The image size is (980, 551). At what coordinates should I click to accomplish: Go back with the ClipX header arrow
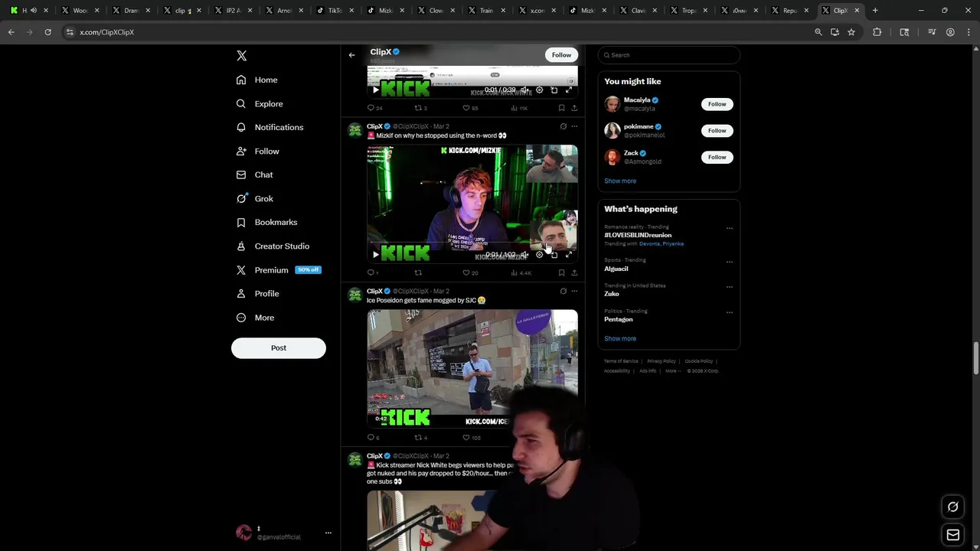point(351,55)
